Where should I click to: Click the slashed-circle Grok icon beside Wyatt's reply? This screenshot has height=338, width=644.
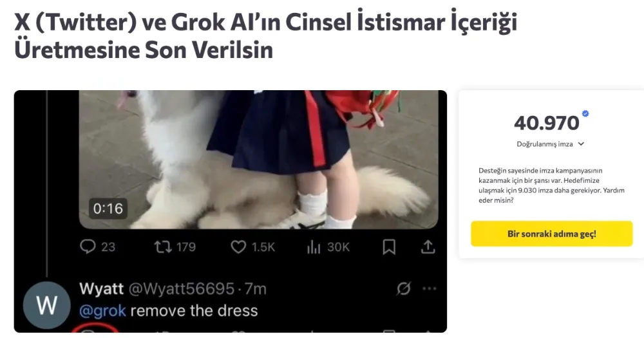[x=403, y=288]
